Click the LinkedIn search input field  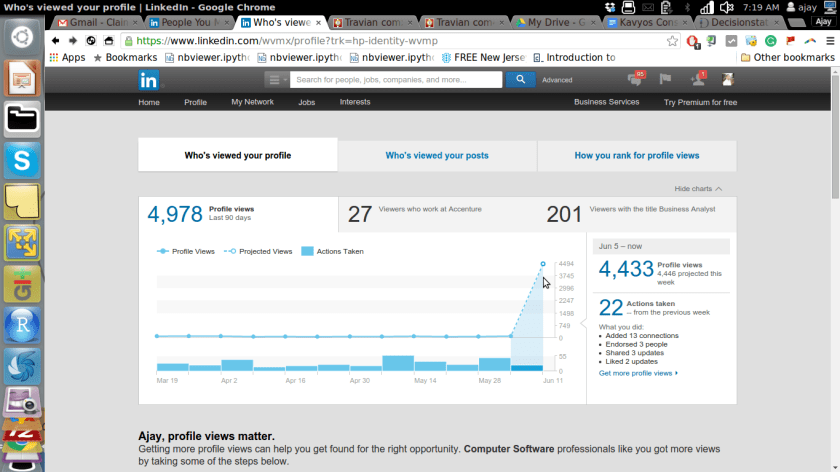(396, 80)
